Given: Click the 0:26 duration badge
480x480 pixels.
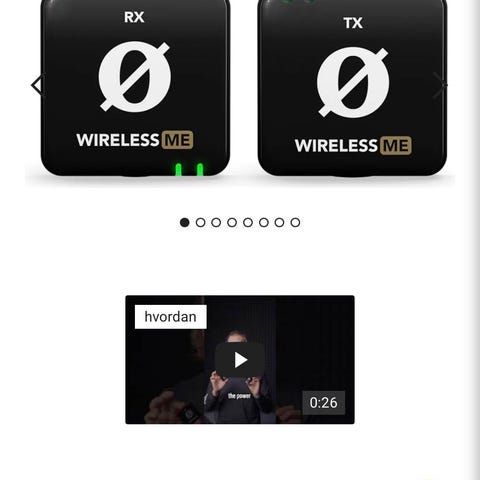Looking at the screenshot, I should click(323, 403).
